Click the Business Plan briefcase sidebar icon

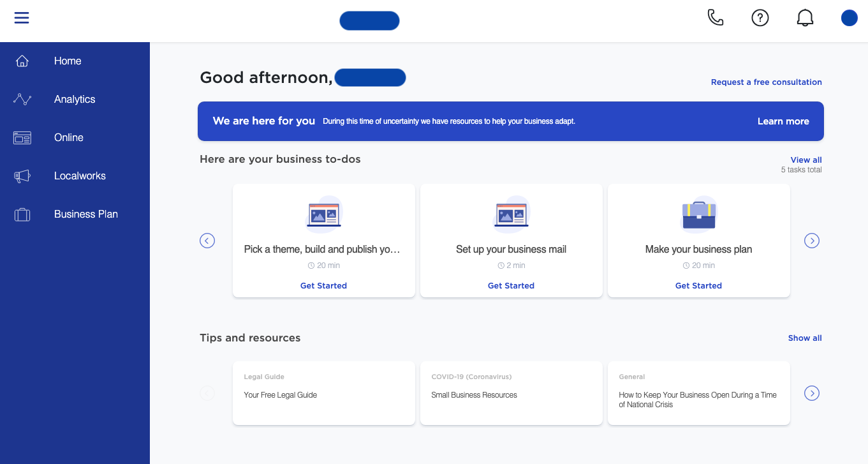tap(22, 214)
